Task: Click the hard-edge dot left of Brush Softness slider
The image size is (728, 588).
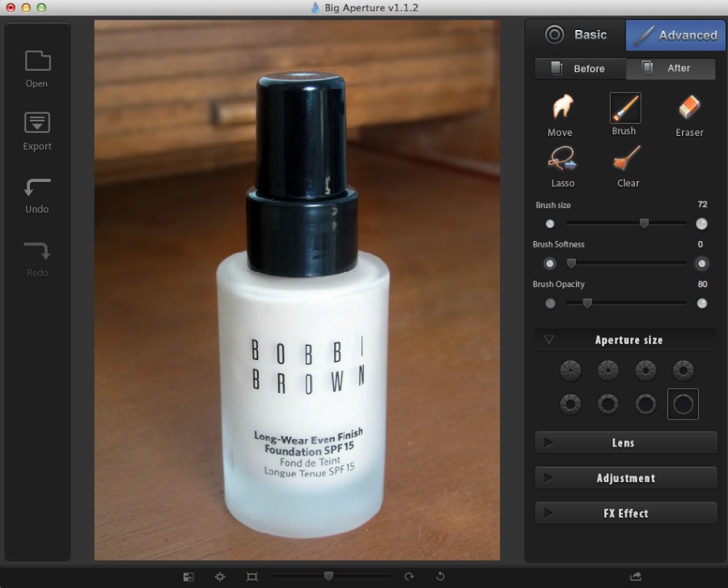Action: (550, 264)
